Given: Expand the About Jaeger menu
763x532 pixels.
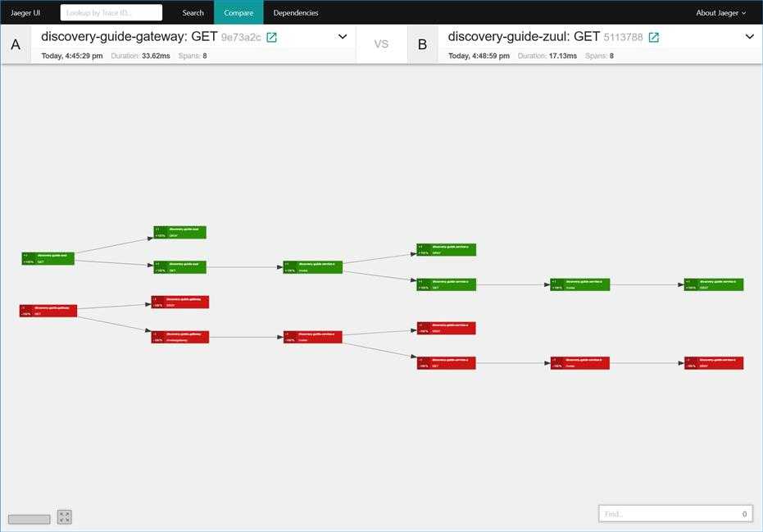Looking at the screenshot, I should (720, 12).
